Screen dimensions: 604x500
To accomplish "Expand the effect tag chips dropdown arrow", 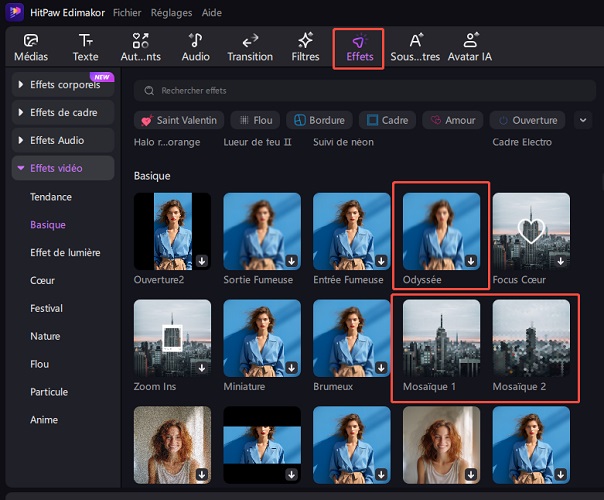I will coord(584,120).
